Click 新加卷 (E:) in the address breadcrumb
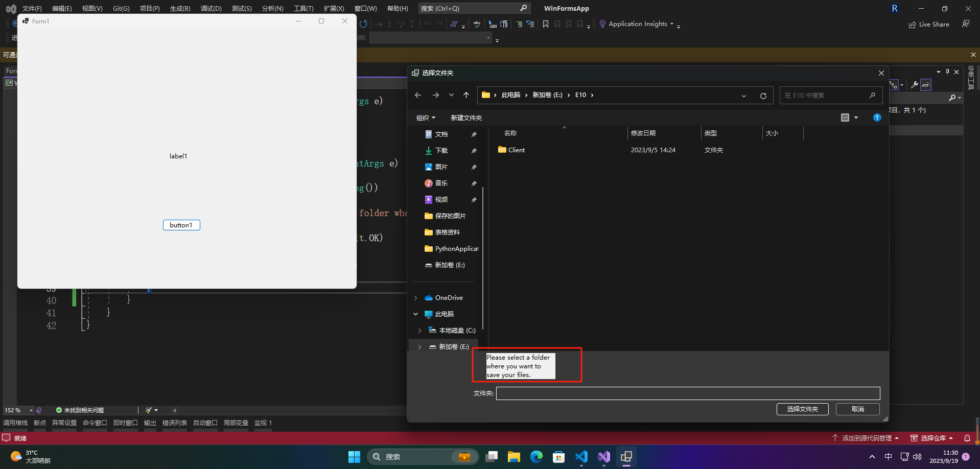The image size is (980, 469). click(547, 95)
